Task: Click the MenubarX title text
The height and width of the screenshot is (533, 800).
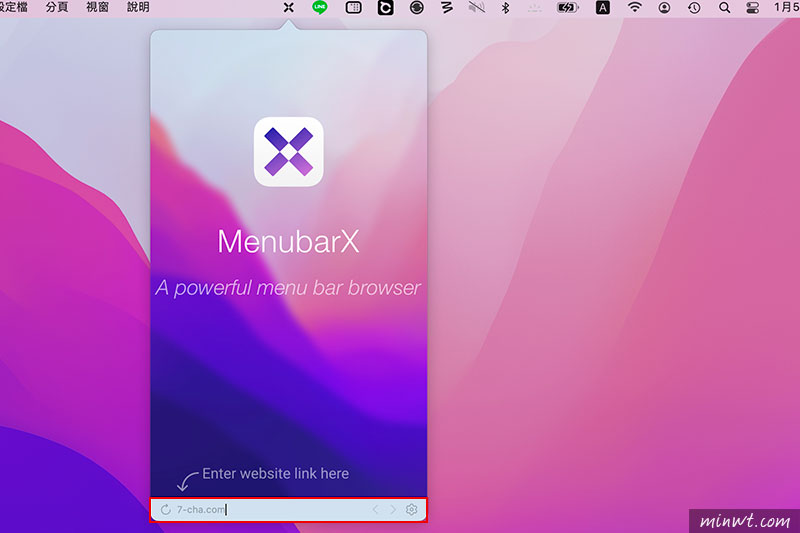Action: [x=288, y=241]
